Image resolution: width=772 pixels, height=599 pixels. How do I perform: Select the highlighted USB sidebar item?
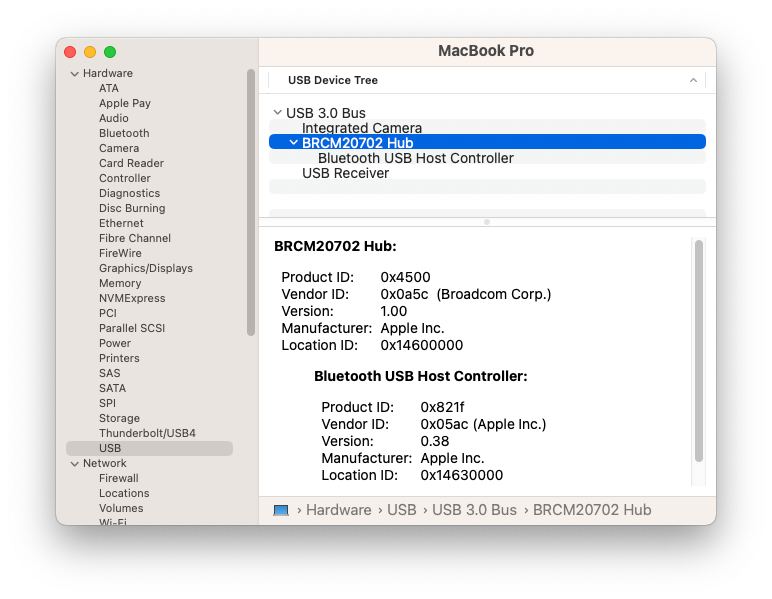149,448
